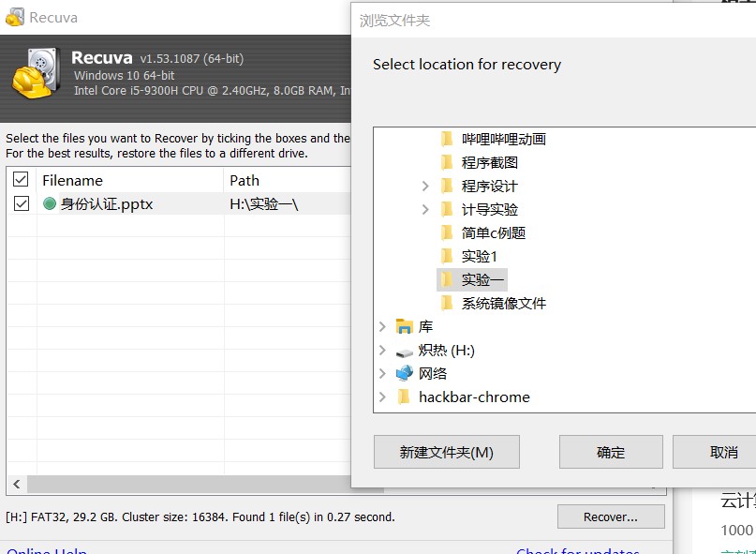
Task: Click the Recuva hard-hat title bar icon
Action: (x=14, y=18)
